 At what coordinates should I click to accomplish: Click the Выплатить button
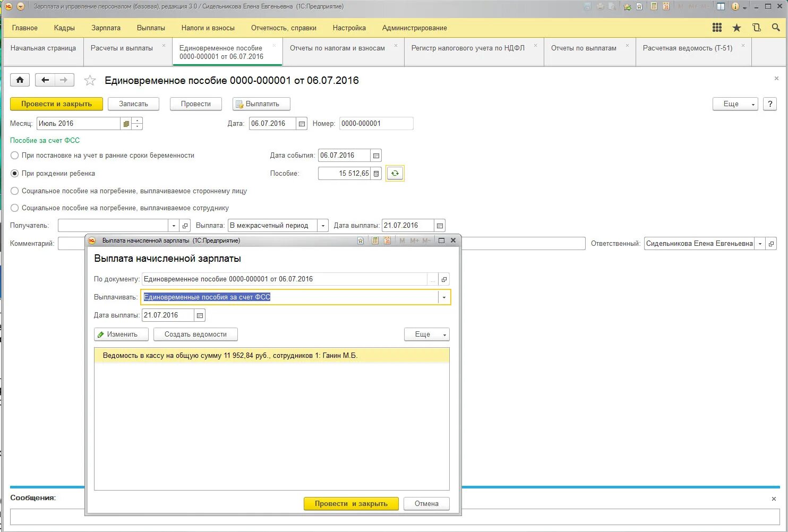coord(261,104)
